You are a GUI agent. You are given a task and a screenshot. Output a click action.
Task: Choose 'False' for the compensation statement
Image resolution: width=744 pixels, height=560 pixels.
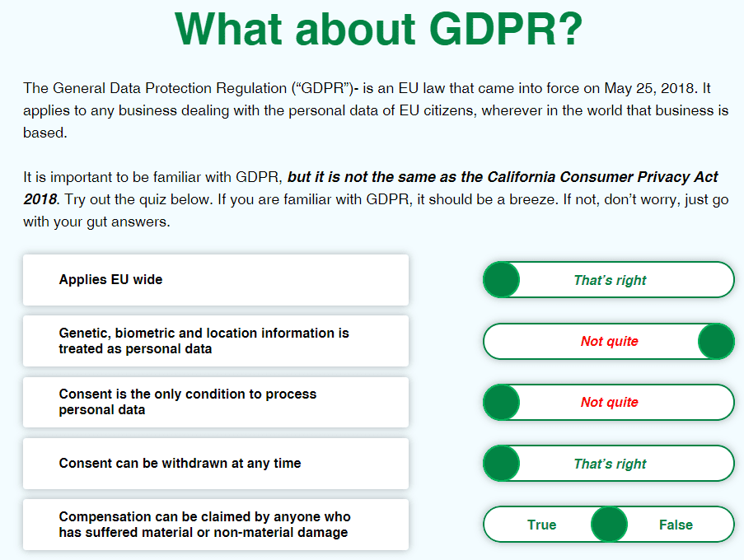pos(676,525)
